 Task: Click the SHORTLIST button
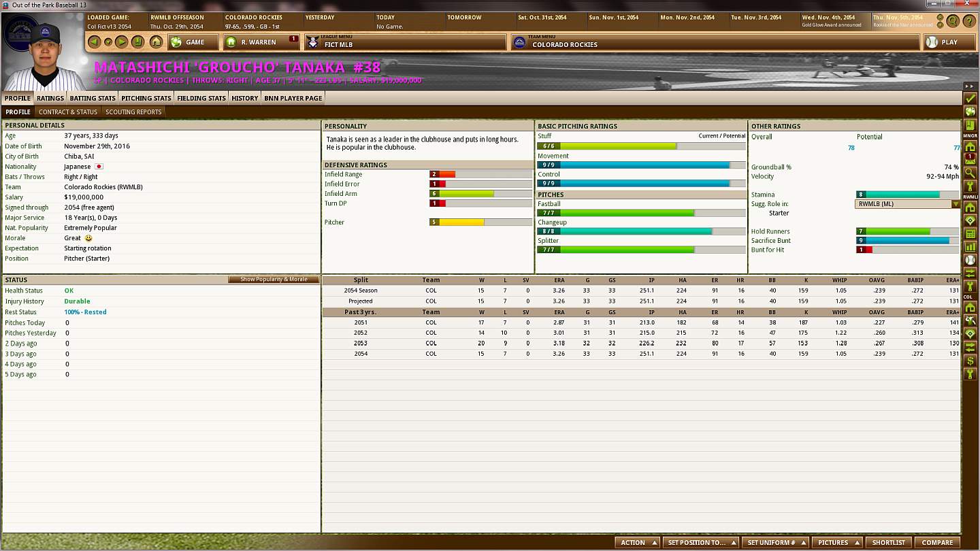pyautogui.click(x=889, y=542)
